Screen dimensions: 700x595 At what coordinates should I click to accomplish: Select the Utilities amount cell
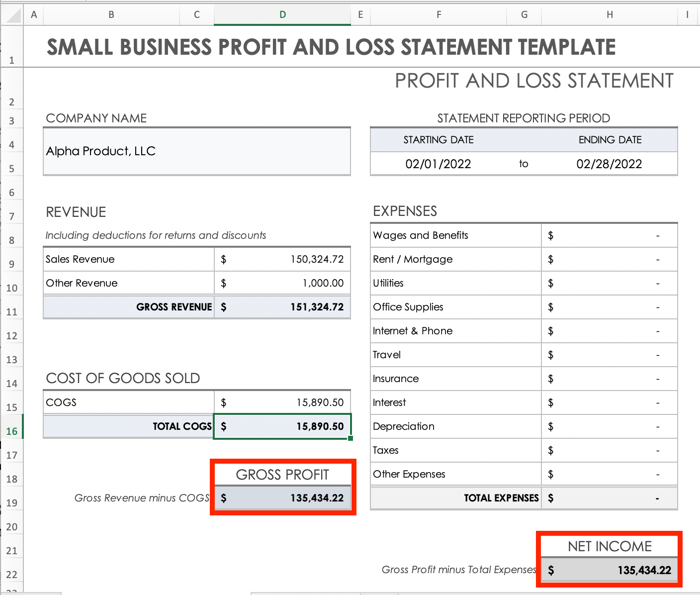pos(610,283)
